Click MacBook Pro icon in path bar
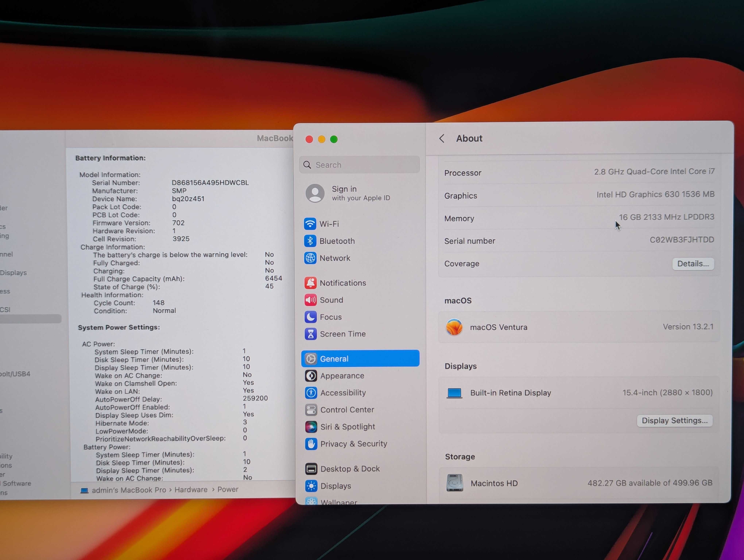744x560 pixels. pos(84,490)
